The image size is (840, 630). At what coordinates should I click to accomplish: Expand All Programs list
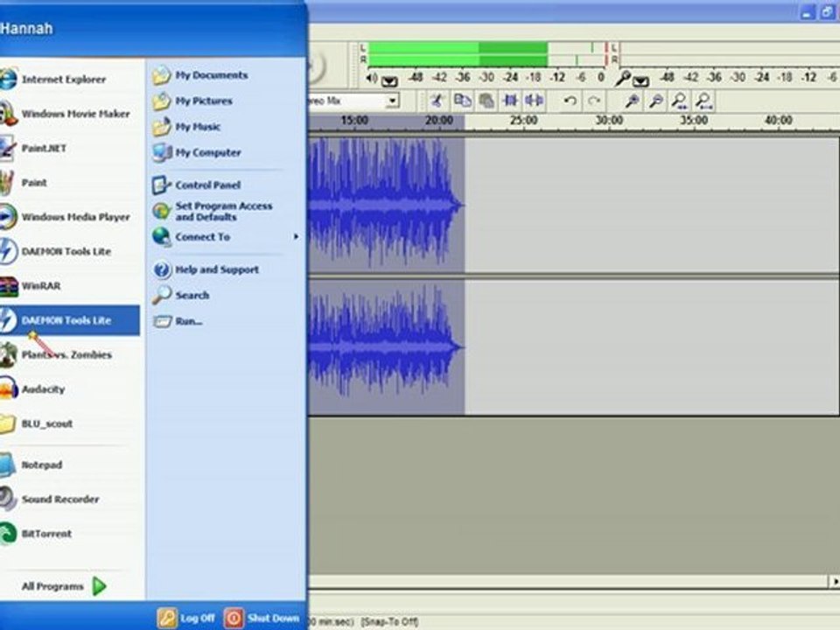(x=63, y=586)
